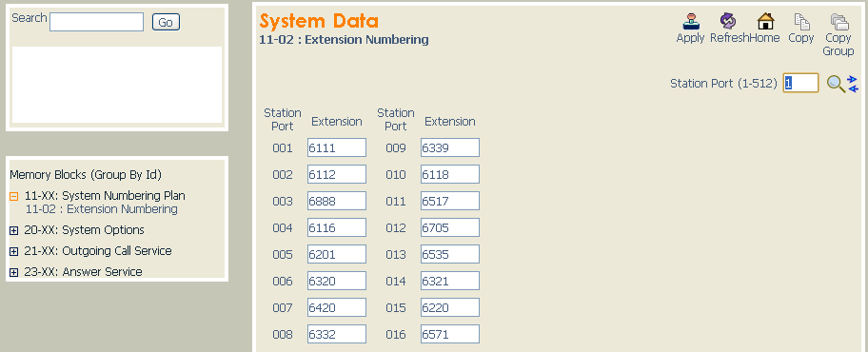Click the previous-page left arrow icon
This screenshot has height=352, width=868.
pyautogui.click(x=853, y=88)
